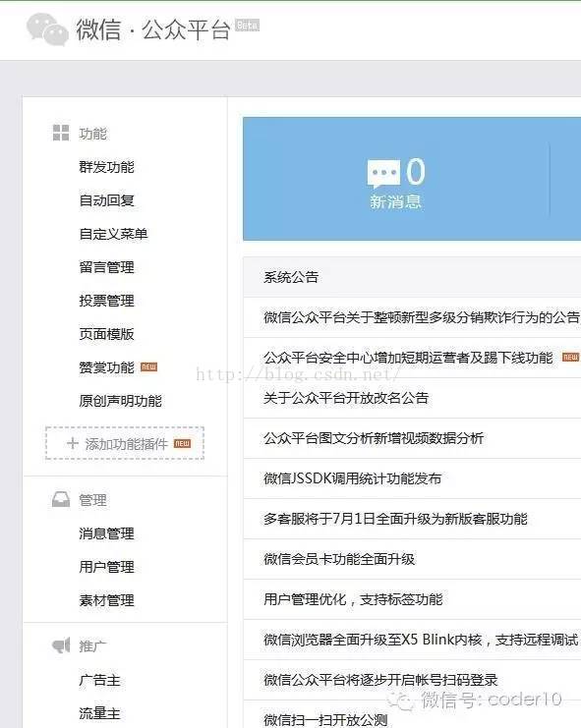Click the WeChat logo icon in header
This screenshot has width=581, height=728.
click(x=47, y=29)
